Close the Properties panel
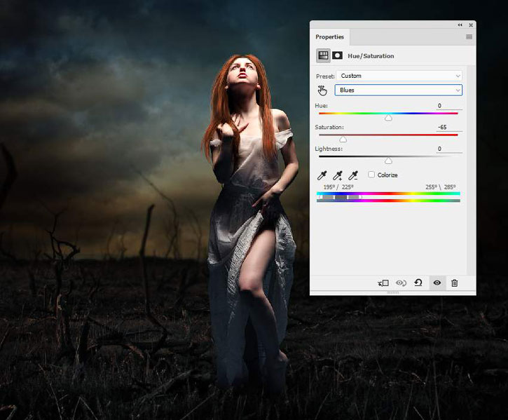The height and width of the screenshot is (420, 508). click(x=471, y=25)
